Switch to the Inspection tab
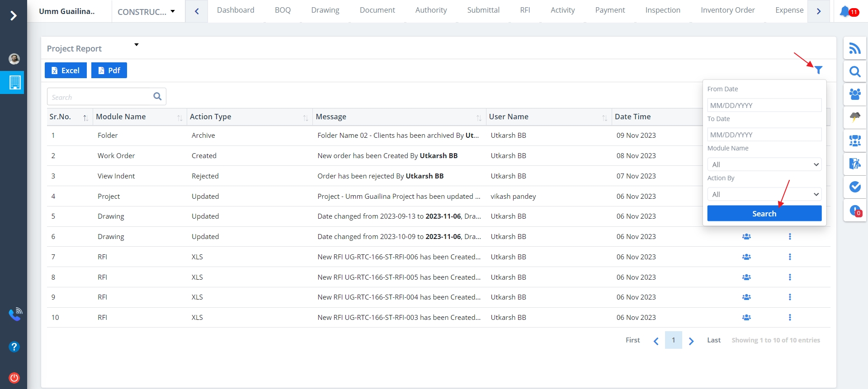 pyautogui.click(x=662, y=10)
